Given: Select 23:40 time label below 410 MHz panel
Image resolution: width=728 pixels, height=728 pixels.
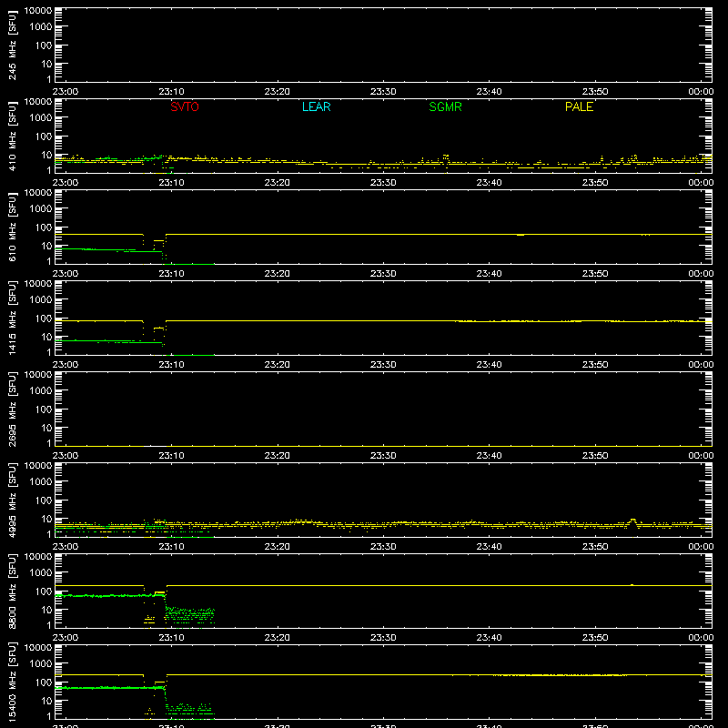Looking at the screenshot, I should point(489,183).
